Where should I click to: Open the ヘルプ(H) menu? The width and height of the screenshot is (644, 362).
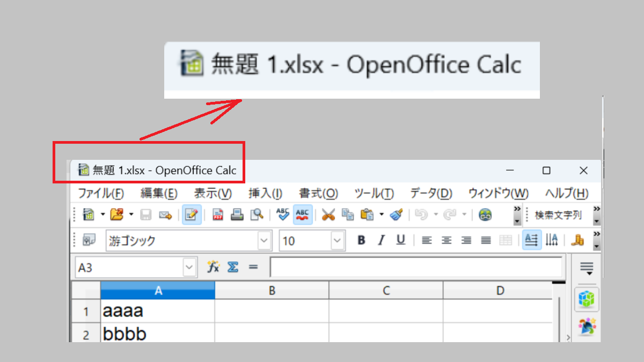(x=567, y=194)
